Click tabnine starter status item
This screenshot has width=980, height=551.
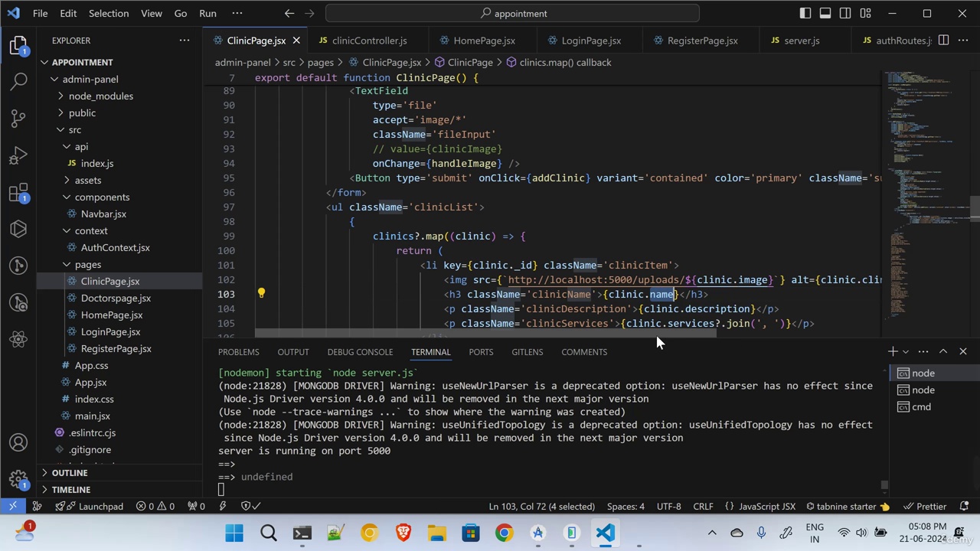pyautogui.click(x=848, y=506)
